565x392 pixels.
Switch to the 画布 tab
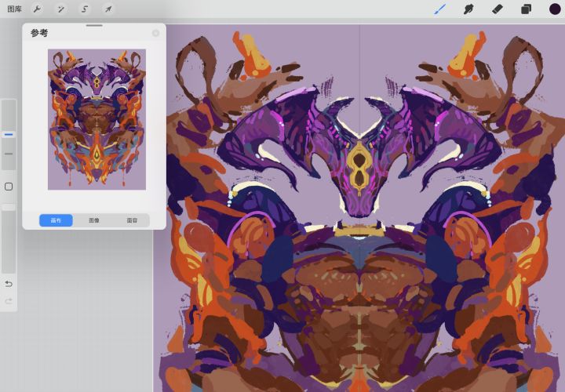[56, 220]
